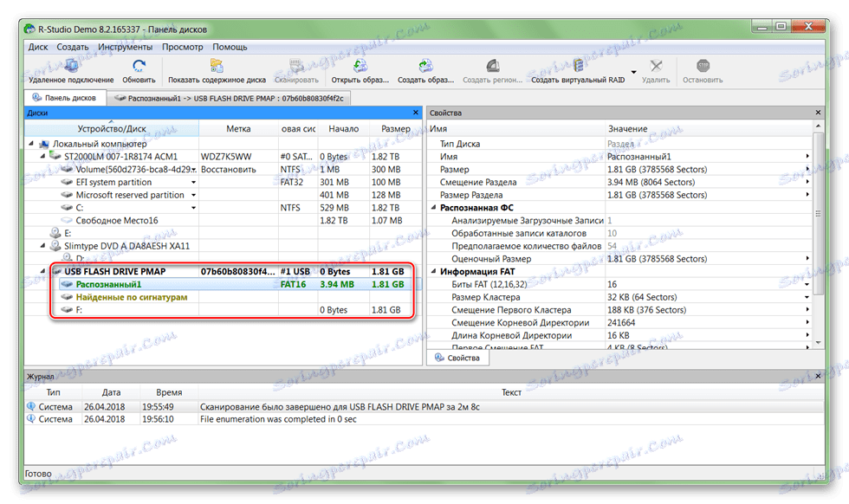Click the Создать образ toolbar icon

tap(425, 66)
